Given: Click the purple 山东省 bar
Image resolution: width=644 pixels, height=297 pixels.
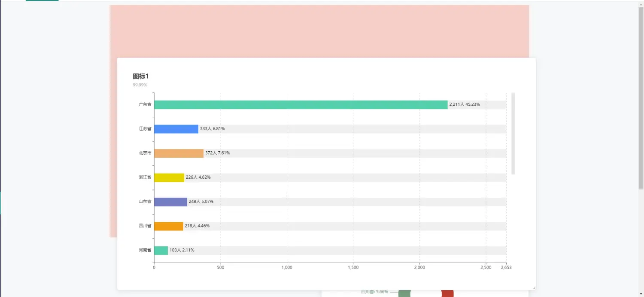Looking at the screenshot, I should coord(170,202).
